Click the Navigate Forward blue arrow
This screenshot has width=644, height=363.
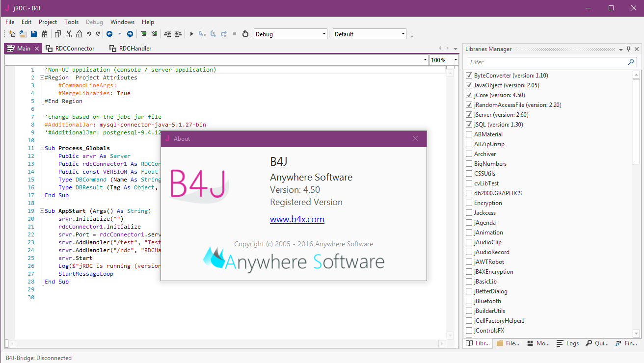[130, 34]
